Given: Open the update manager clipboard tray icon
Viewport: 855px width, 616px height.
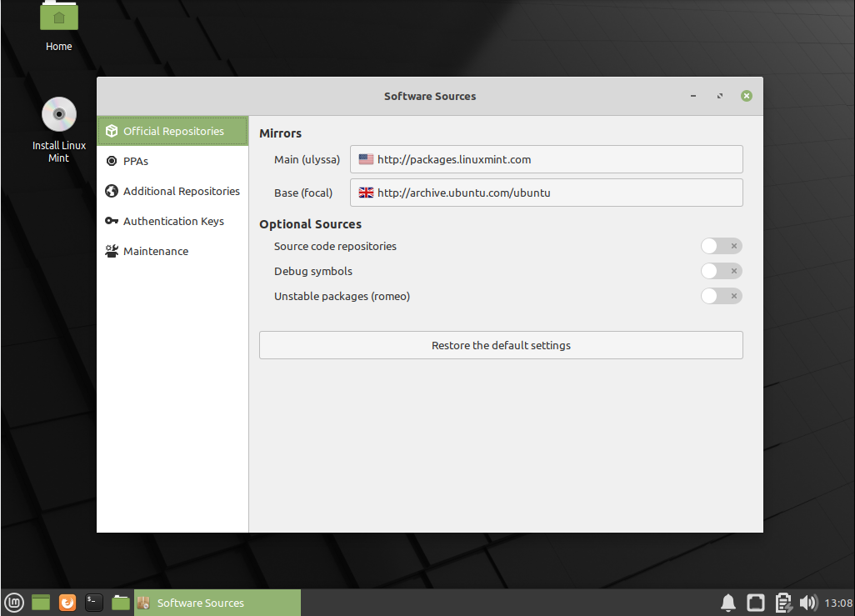Looking at the screenshot, I should click(783, 603).
